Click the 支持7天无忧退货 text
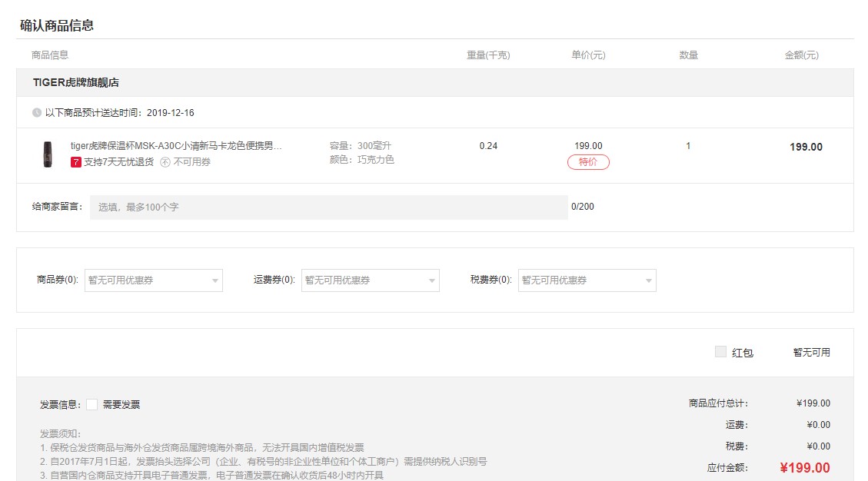Viewport: 868px width, 481px height. (118, 162)
